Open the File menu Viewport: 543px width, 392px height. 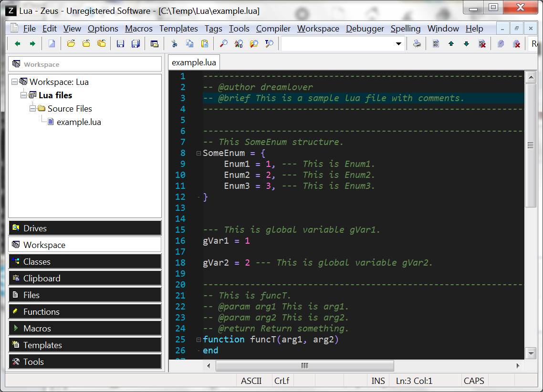[30, 28]
